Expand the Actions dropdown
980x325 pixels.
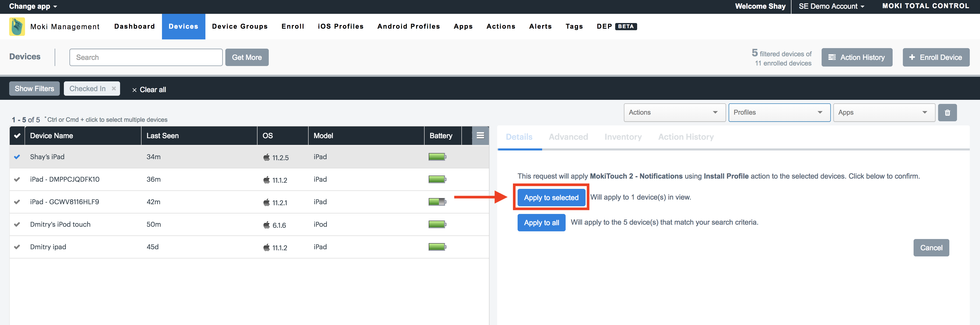674,112
